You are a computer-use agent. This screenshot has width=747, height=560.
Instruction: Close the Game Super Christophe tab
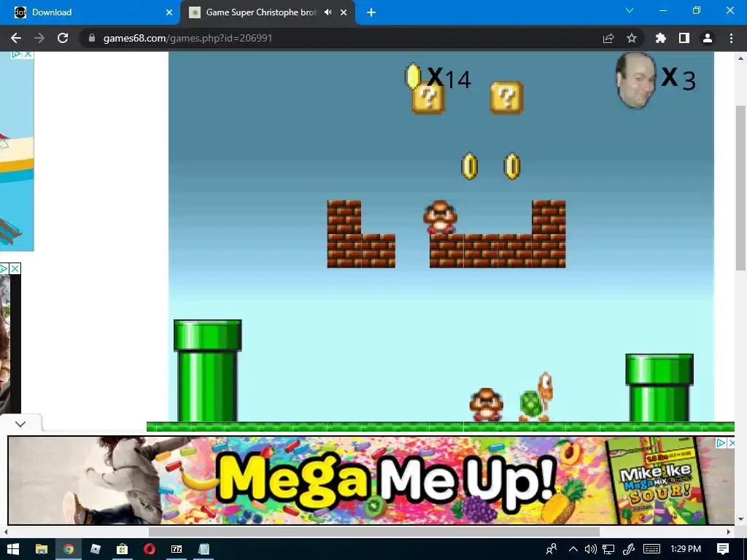coord(344,12)
